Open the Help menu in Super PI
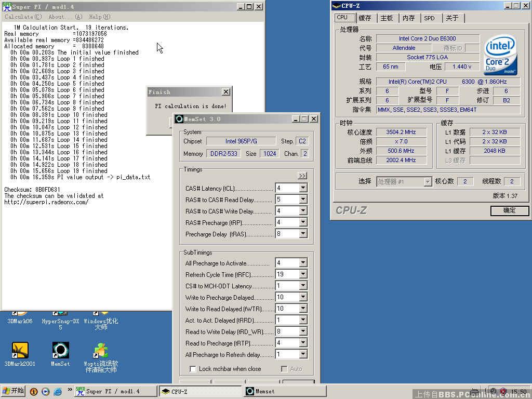The width and height of the screenshot is (532, 399). point(100,17)
